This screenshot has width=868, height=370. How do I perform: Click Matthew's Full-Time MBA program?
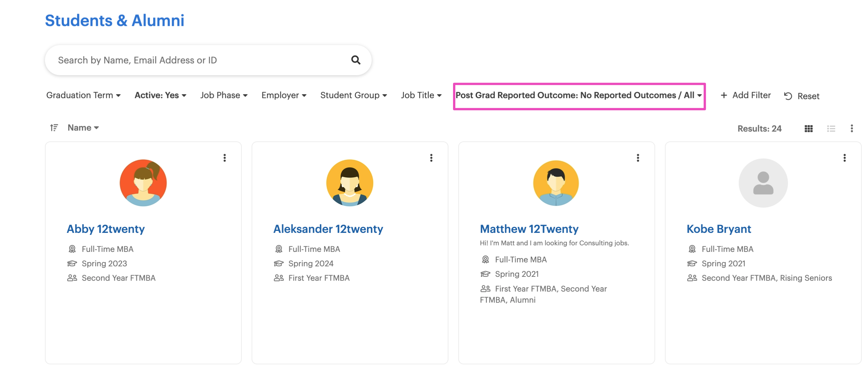[521, 259]
